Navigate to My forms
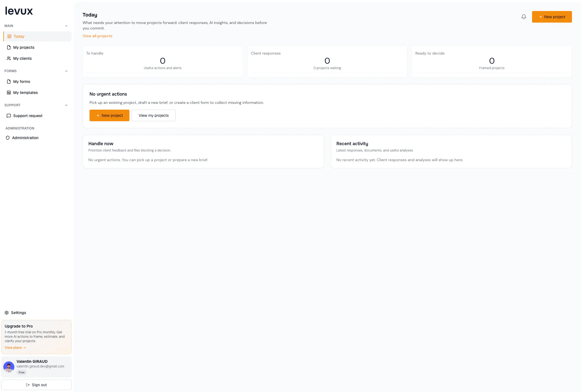This screenshot has width=583, height=392. 37,82
